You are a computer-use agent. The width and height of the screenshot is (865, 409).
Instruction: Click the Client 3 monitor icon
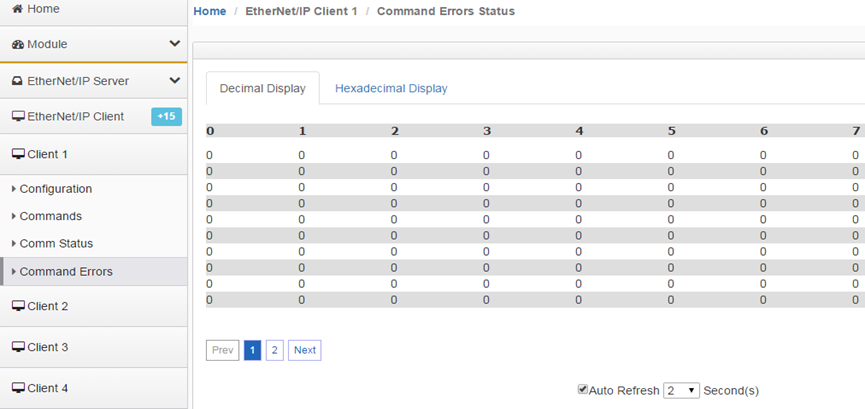18,347
